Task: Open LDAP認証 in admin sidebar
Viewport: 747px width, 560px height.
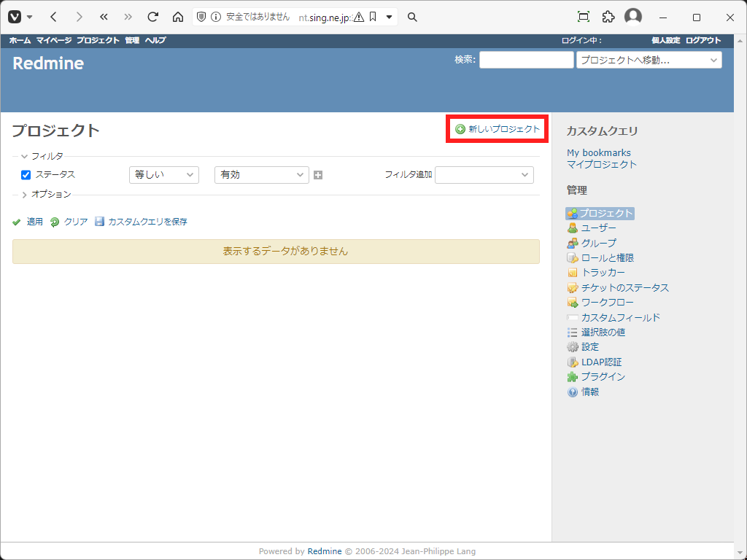Action: (x=595, y=362)
